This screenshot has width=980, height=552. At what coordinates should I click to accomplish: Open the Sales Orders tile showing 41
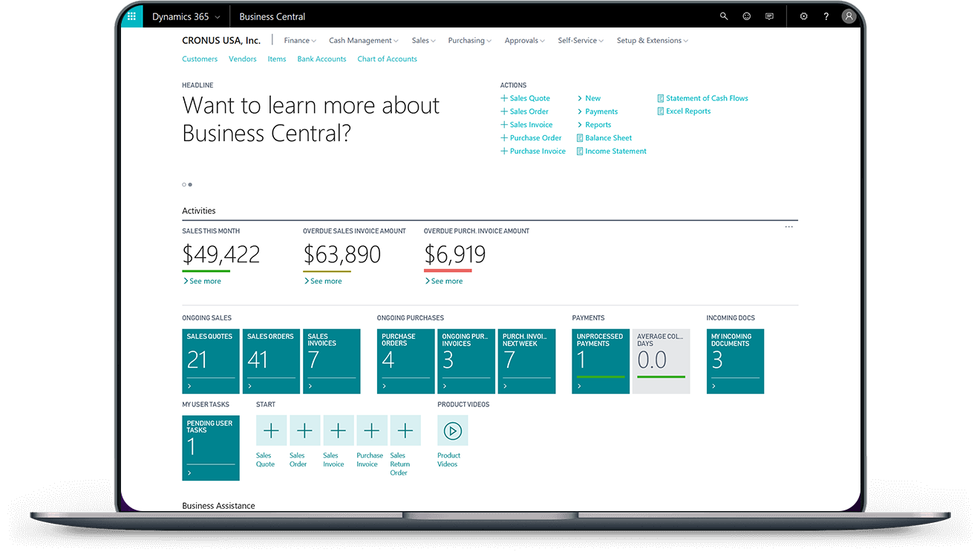(x=271, y=361)
